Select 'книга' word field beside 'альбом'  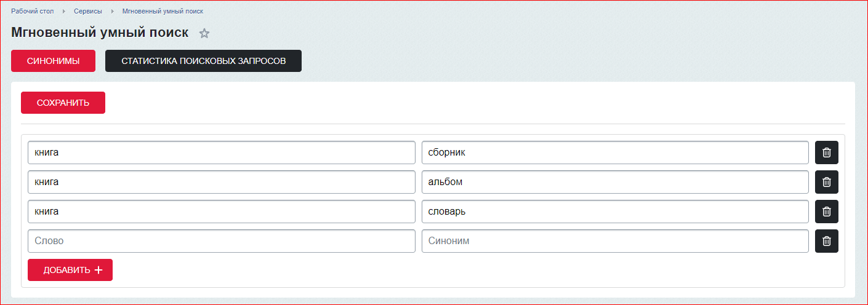coord(222,182)
